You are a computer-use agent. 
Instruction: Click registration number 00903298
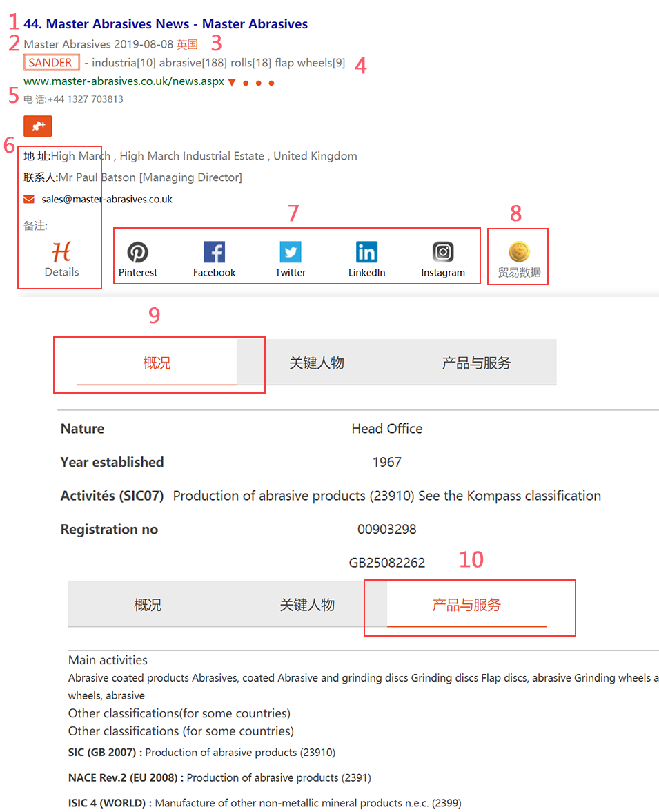pos(387,529)
